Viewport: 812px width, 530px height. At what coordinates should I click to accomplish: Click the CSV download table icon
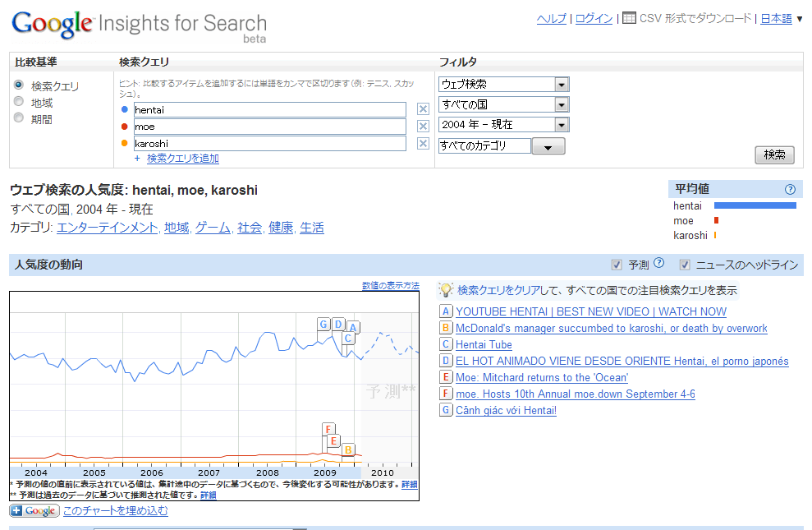click(629, 18)
